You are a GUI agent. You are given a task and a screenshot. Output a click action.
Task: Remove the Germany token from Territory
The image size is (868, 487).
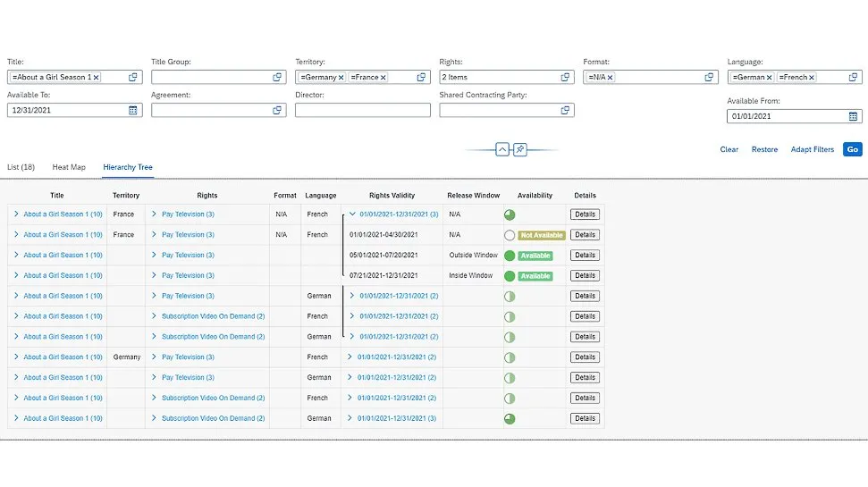coord(341,78)
